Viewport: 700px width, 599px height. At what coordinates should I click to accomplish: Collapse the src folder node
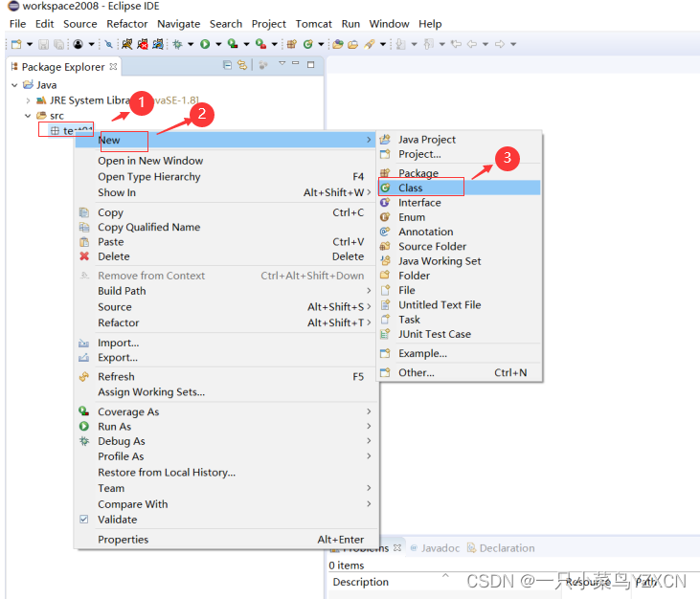pyautogui.click(x=28, y=116)
